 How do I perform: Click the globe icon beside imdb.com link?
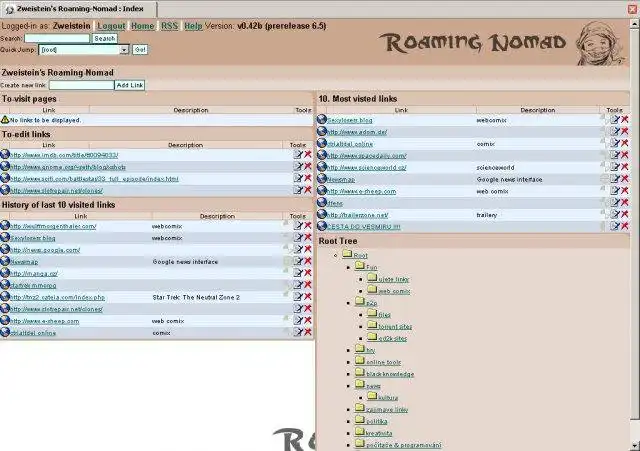pyautogui.click(x=5, y=154)
